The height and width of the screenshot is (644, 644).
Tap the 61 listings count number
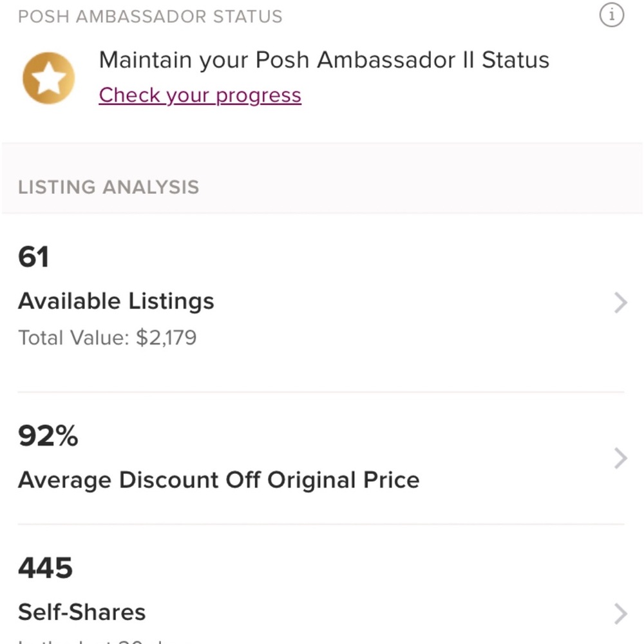34,256
